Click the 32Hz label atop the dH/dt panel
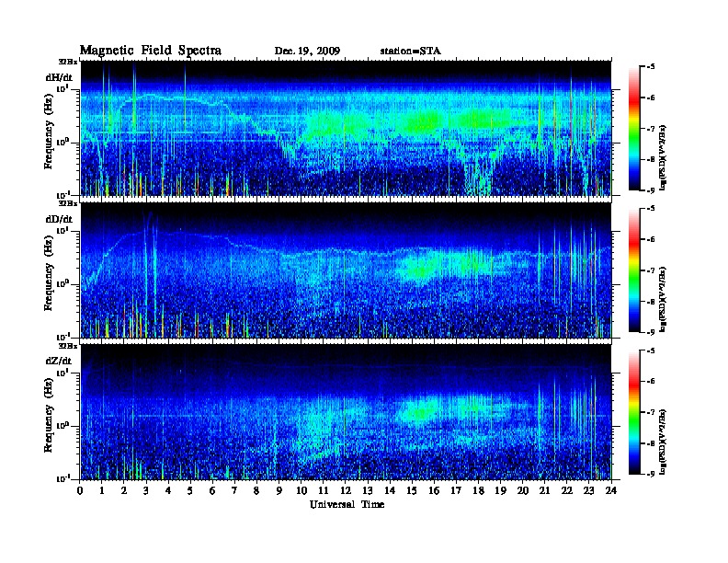 tap(68, 62)
